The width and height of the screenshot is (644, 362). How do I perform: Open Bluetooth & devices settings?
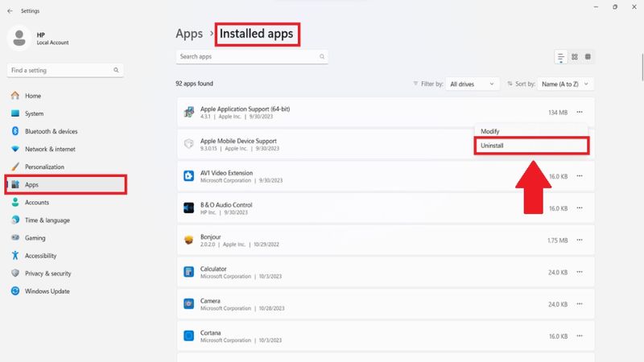pyautogui.click(x=51, y=131)
